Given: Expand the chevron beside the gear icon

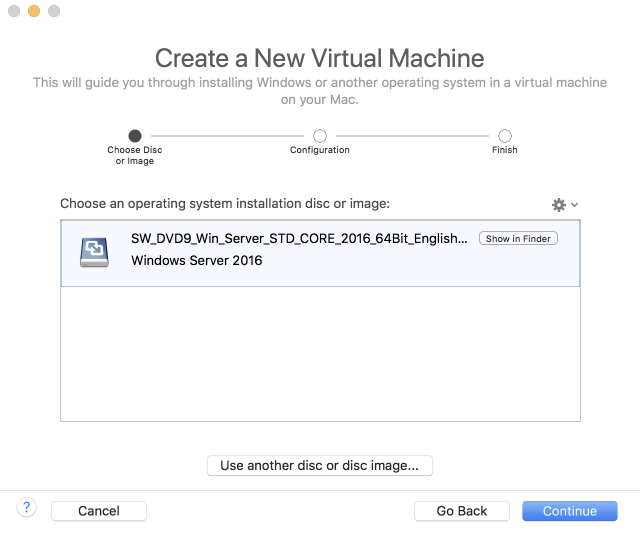Looking at the screenshot, I should (x=575, y=205).
